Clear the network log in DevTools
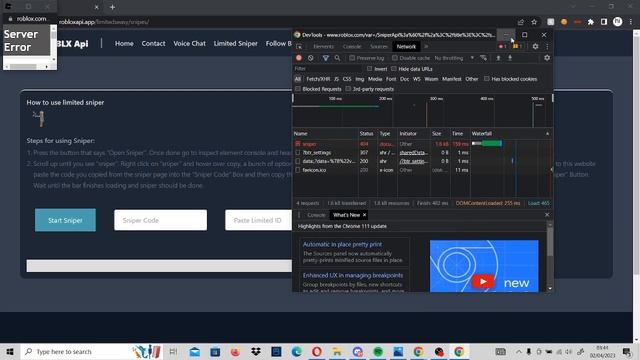640x360 pixels. click(x=311, y=58)
